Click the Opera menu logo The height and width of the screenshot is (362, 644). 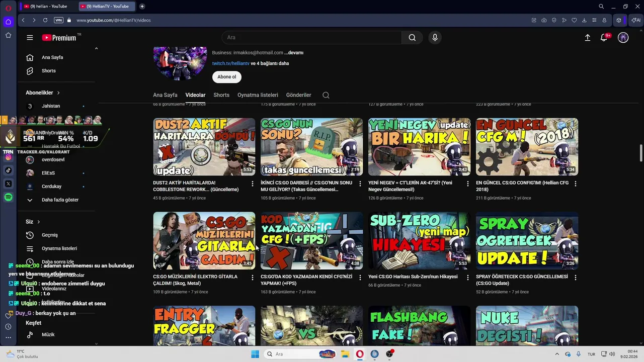coord(8,8)
